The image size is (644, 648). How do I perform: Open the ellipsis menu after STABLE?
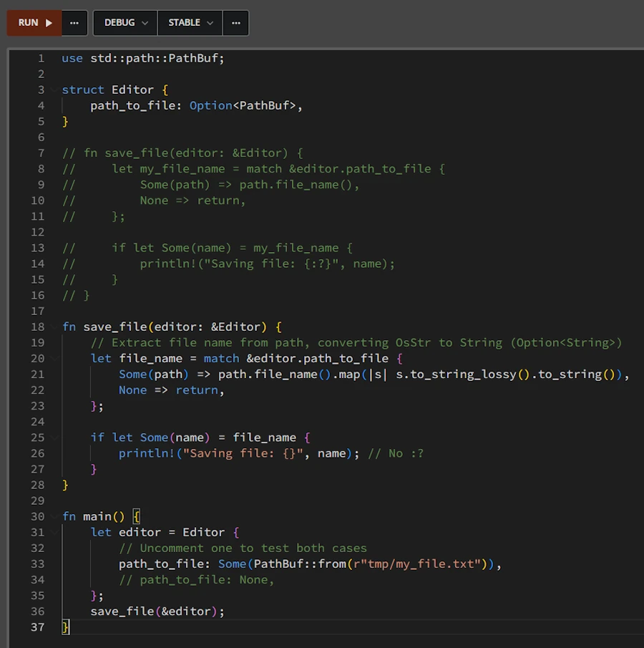(235, 23)
